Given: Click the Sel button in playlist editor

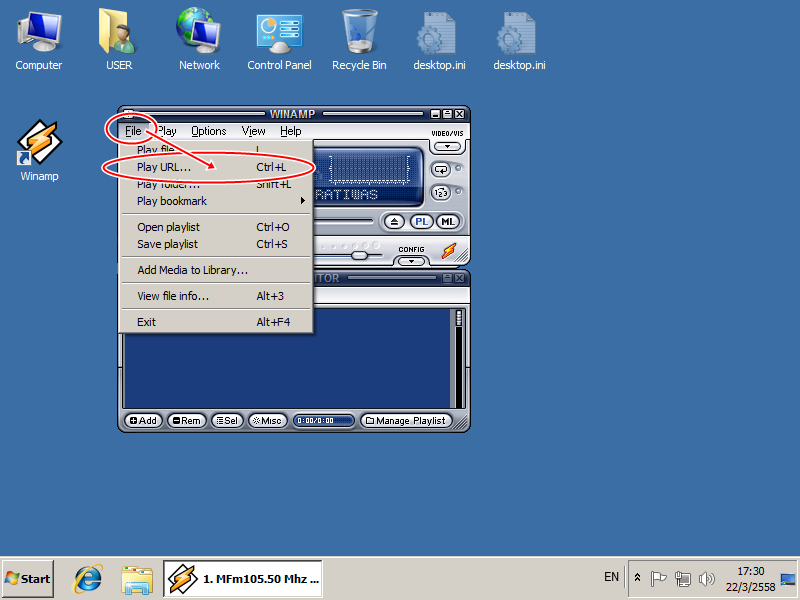Looking at the screenshot, I should (227, 421).
